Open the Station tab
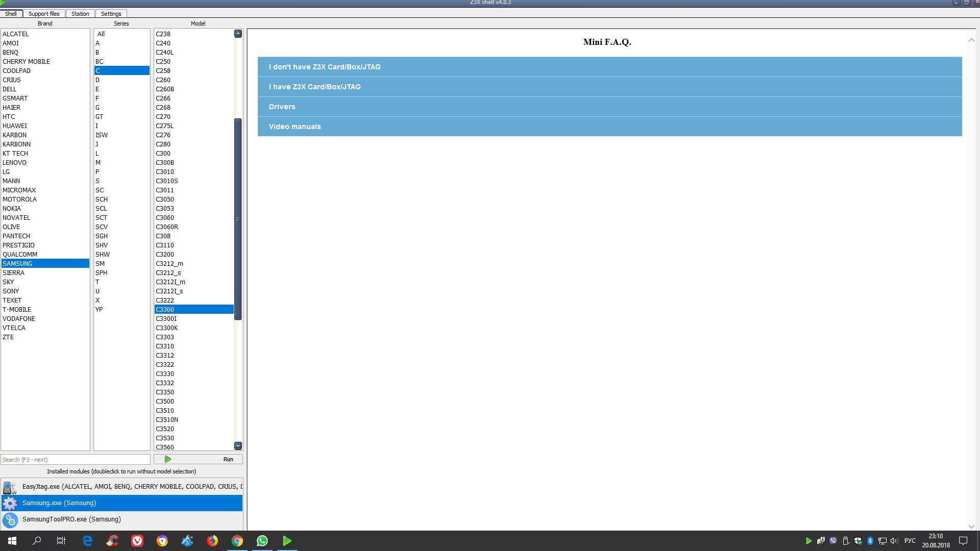Image resolution: width=980 pixels, height=551 pixels. click(80, 14)
